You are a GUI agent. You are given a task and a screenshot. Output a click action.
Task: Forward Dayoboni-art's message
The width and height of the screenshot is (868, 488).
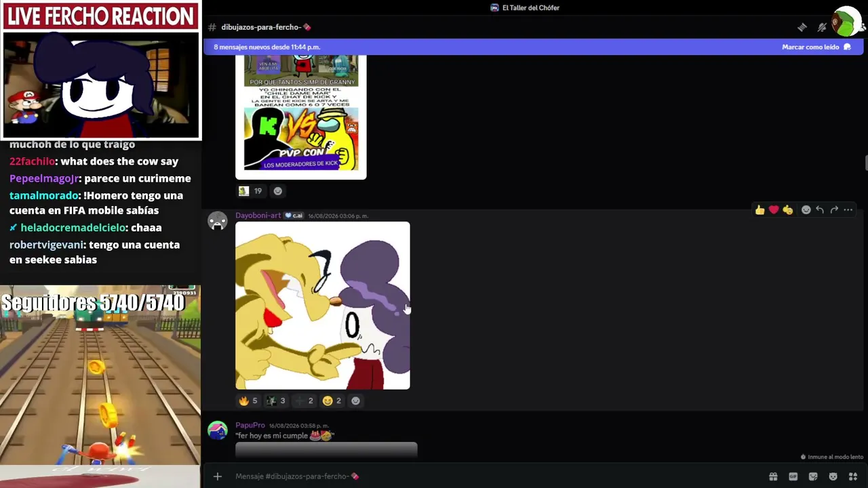[834, 210]
